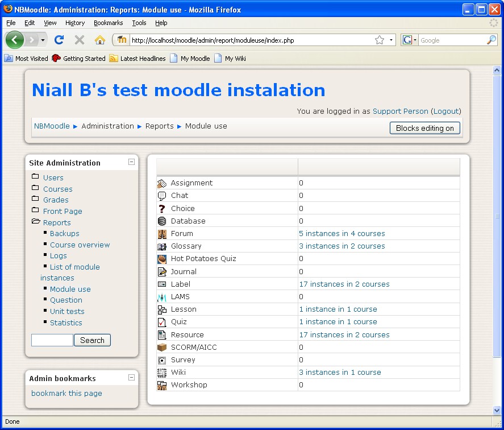Click the Moodle site favicon in address bar
Image resolution: width=504 pixels, height=430 pixels.
pyautogui.click(x=122, y=40)
